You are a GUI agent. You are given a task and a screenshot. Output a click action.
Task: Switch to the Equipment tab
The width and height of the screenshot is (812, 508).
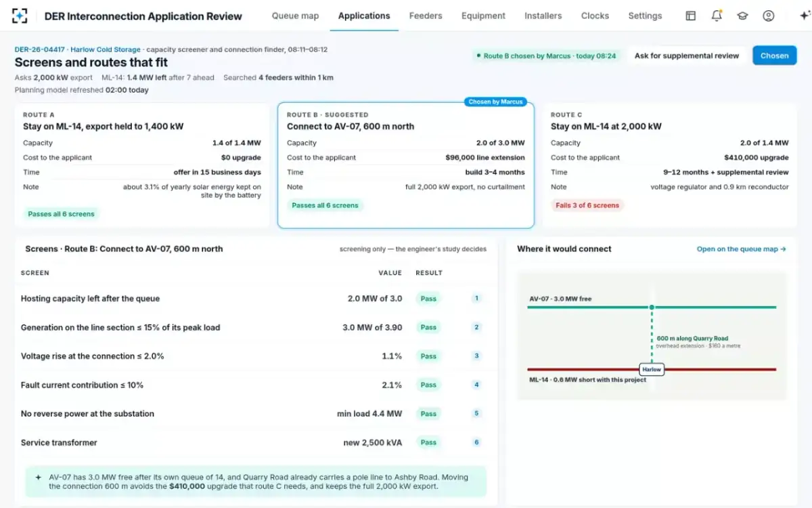(x=483, y=16)
